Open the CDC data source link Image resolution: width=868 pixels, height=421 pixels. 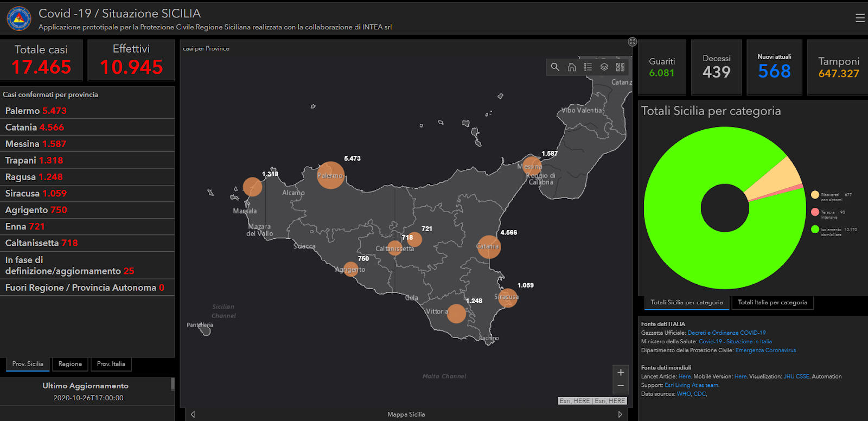[x=699, y=394]
